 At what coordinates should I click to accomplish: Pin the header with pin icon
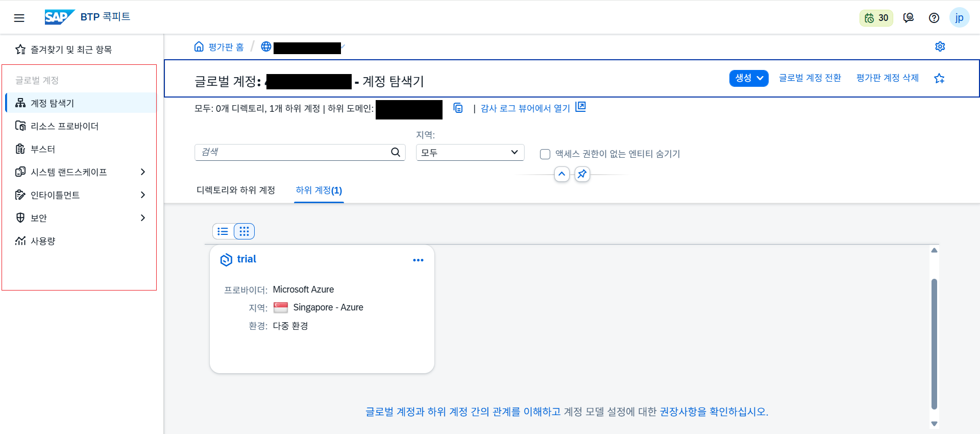point(582,174)
